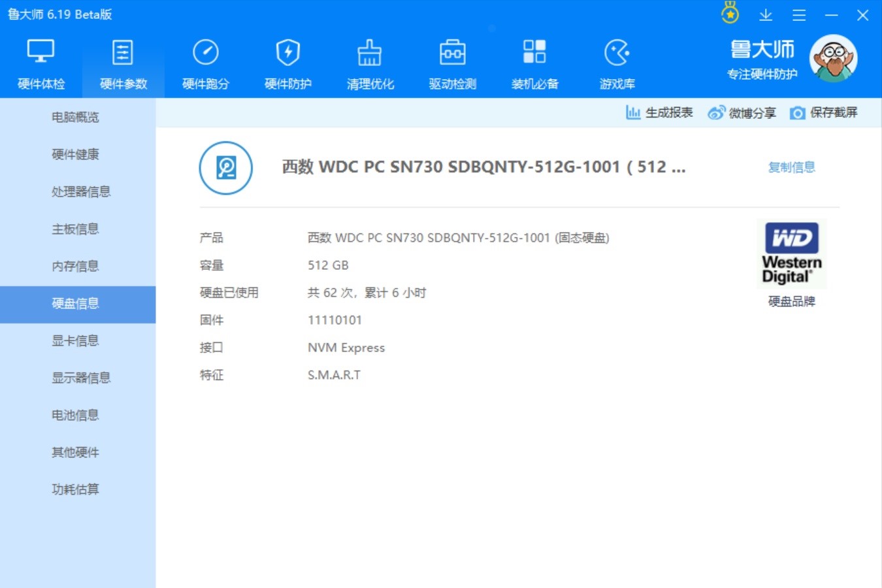Click firmware value 11110101
The image size is (882, 588).
(335, 320)
